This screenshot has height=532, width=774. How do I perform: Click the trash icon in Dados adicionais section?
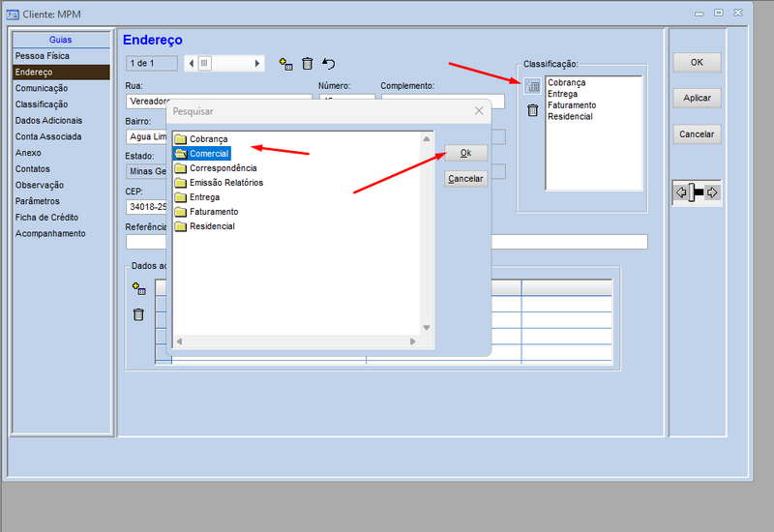click(138, 314)
